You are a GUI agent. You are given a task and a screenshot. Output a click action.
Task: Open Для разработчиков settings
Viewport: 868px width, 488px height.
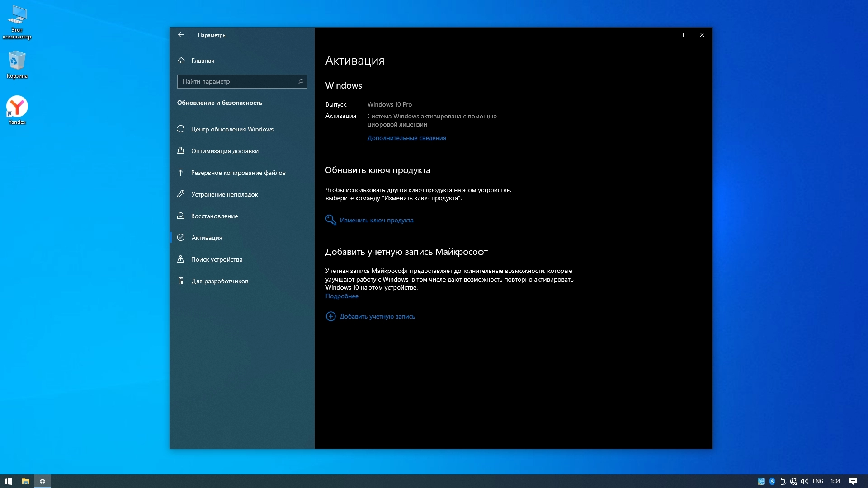[x=220, y=281]
